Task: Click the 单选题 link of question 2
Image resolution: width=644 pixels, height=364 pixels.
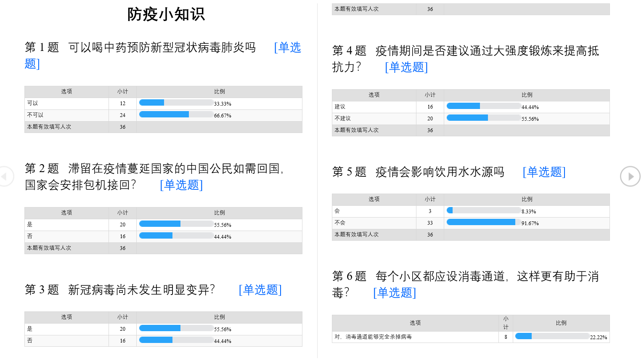Action: coord(181,185)
